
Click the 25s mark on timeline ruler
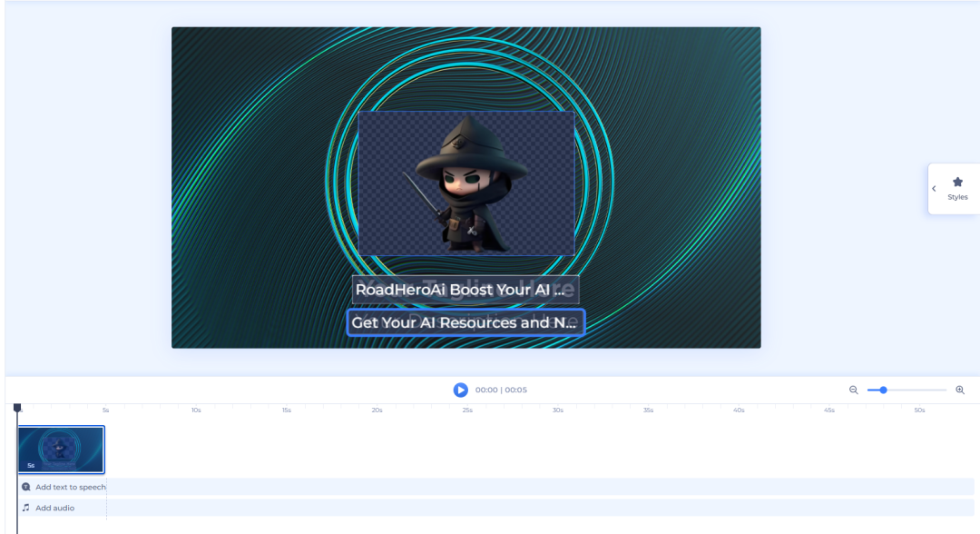pyautogui.click(x=467, y=410)
